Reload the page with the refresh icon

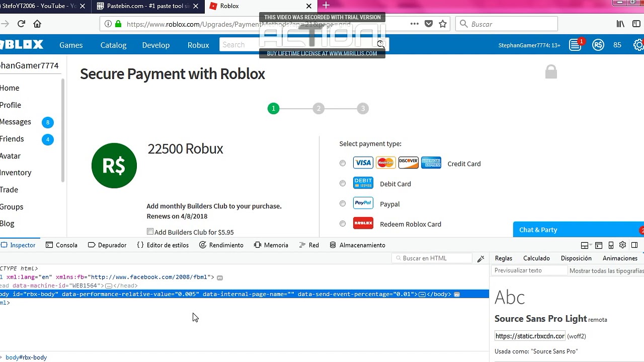click(x=21, y=24)
